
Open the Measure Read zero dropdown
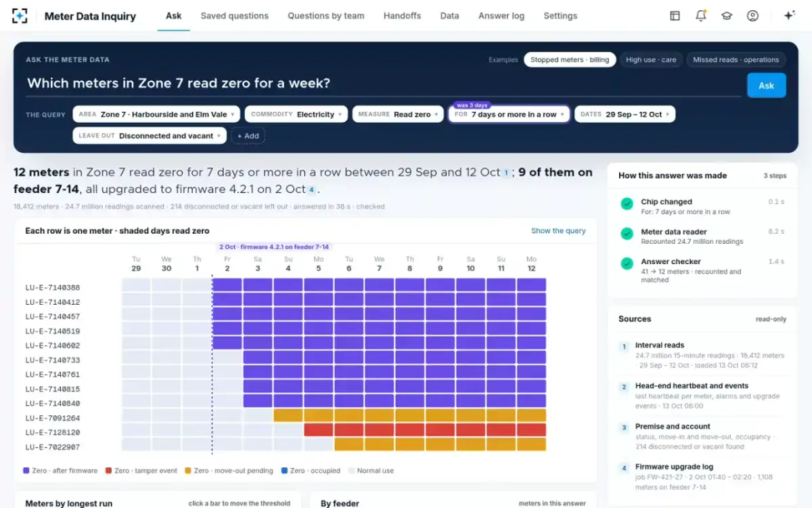tap(398, 114)
